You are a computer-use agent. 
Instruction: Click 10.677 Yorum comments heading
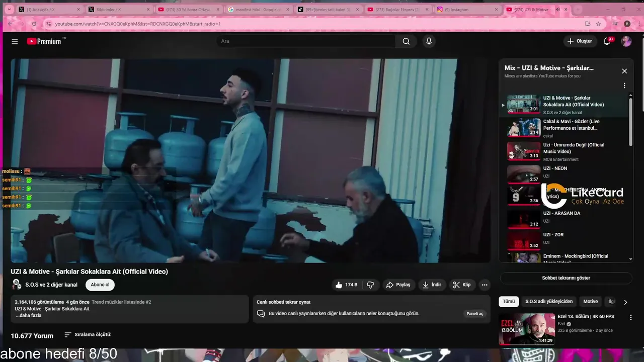pos(32,336)
